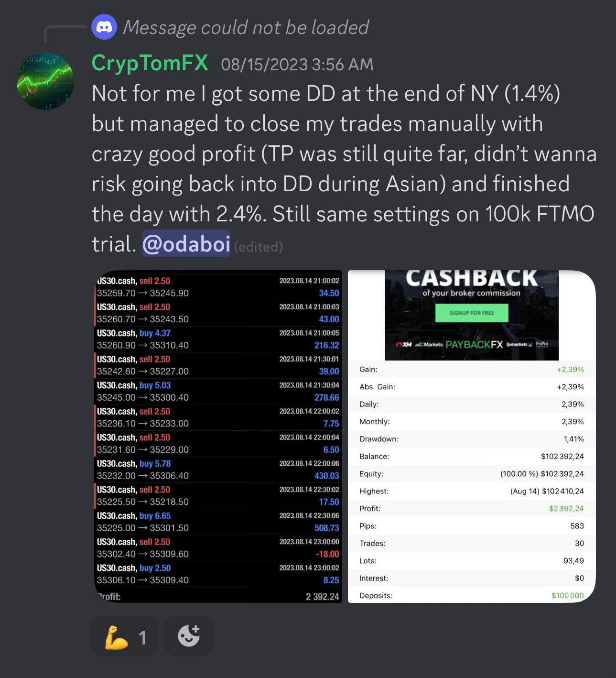
Task: Click the CASHBACK banner heading
Action: [x=472, y=278]
